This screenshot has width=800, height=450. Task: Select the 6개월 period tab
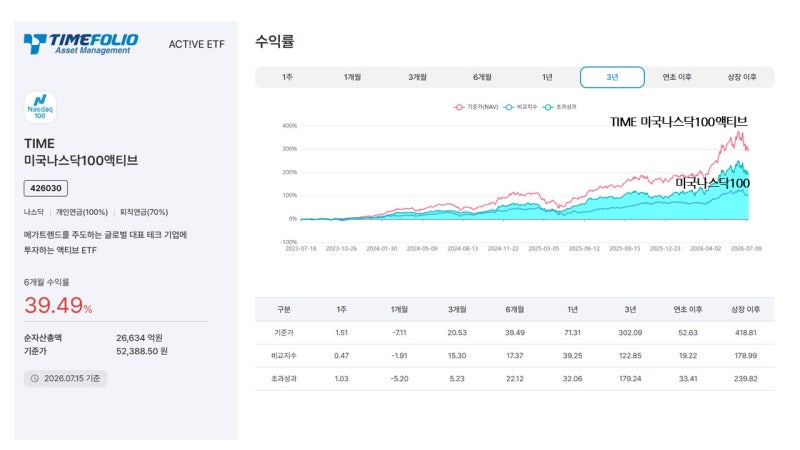click(x=482, y=77)
